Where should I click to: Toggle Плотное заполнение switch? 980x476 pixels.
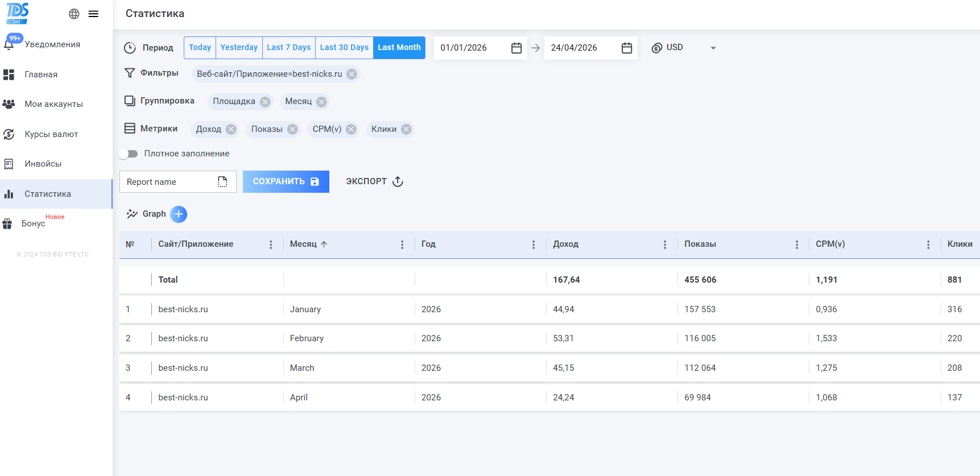[x=129, y=154]
